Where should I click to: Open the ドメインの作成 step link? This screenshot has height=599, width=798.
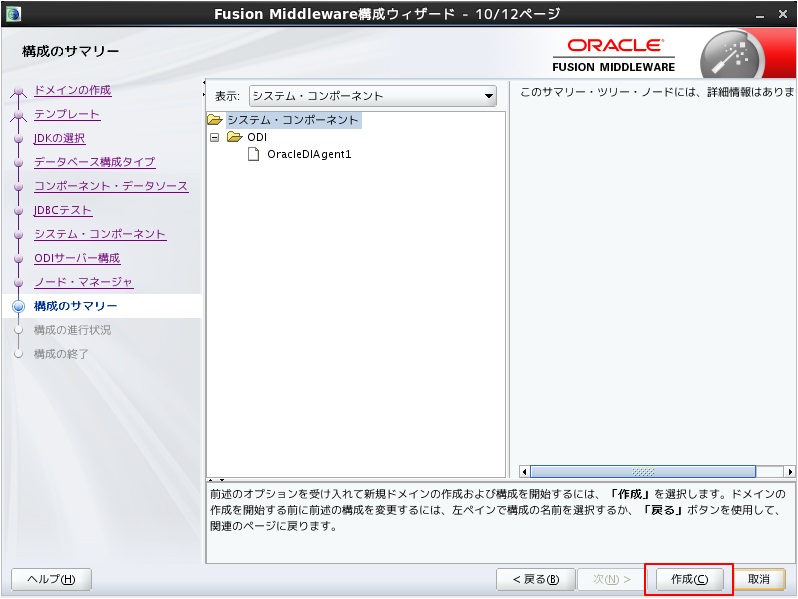pyautogui.click(x=72, y=90)
